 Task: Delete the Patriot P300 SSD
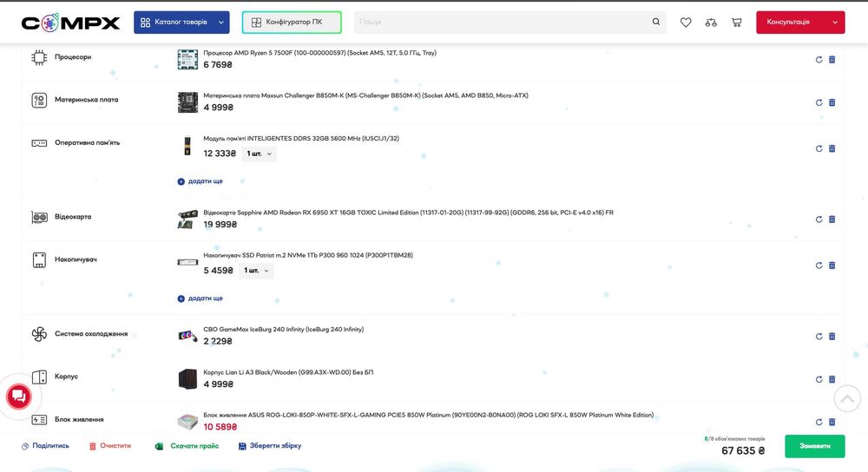832,265
